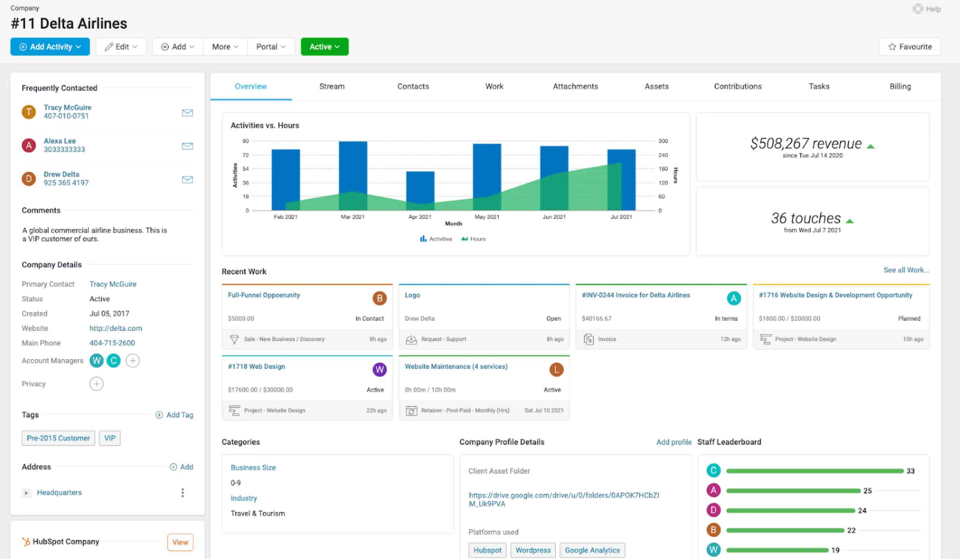This screenshot has height=560, width=960.
Task: Expand the Headquarters address entry
Action: coord(26,493)
